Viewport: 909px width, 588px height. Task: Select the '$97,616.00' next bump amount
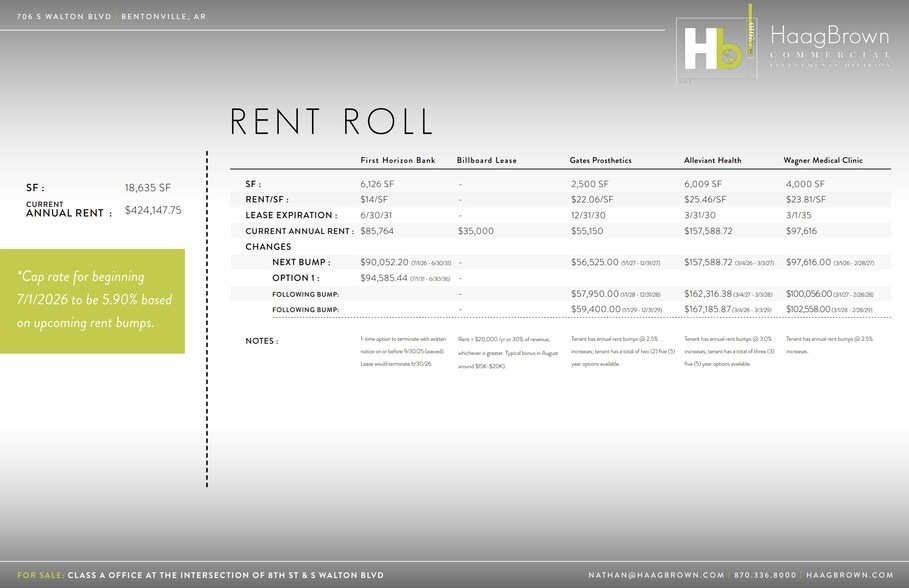pos(809,262)
